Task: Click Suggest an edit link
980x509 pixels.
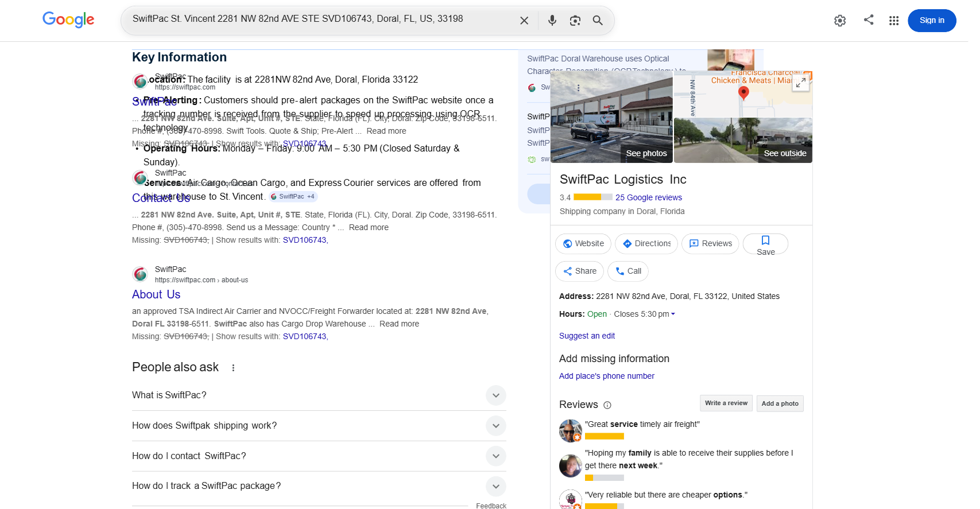Action: [587, 336]
